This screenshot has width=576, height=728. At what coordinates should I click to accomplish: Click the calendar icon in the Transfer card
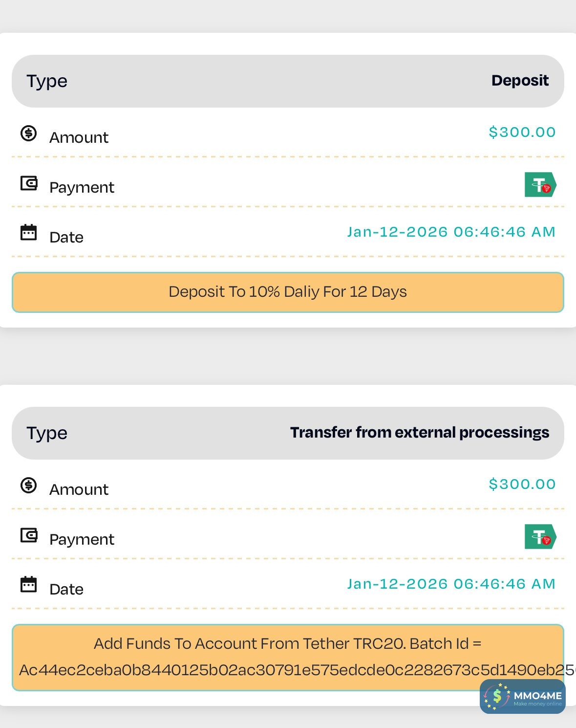29,584
